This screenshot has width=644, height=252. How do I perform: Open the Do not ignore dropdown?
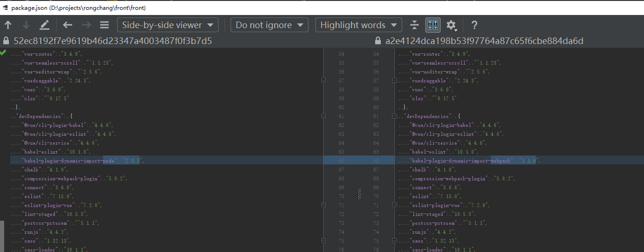(x=269, y=25)
